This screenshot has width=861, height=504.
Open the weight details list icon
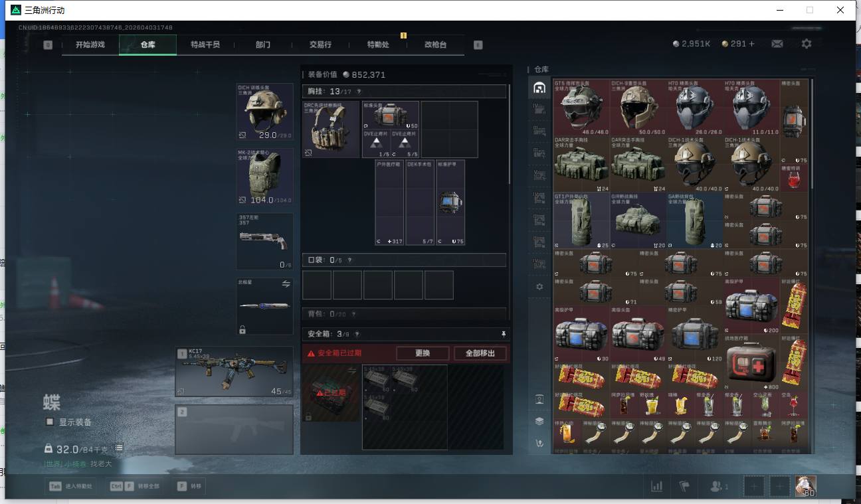point(119,449)
